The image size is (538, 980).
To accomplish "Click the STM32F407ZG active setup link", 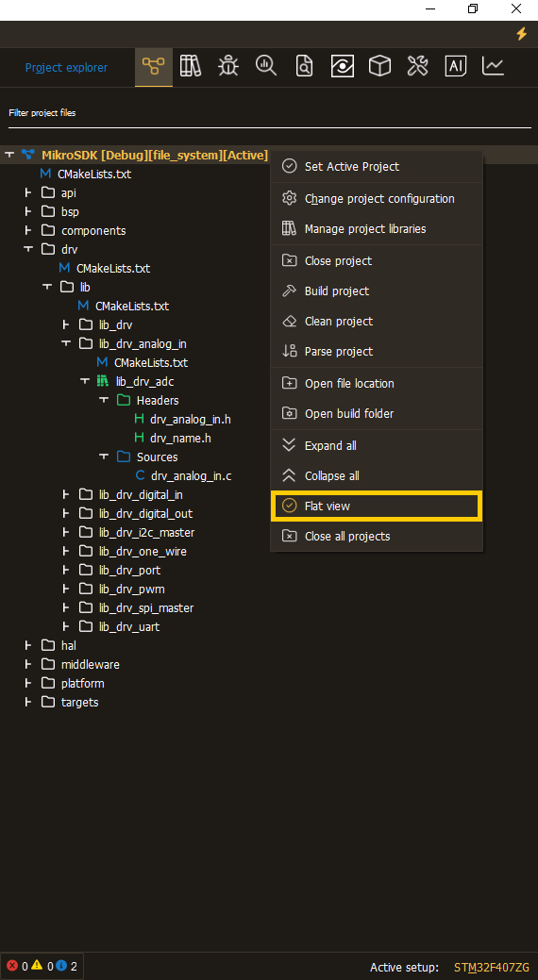I will pos(492,967).
